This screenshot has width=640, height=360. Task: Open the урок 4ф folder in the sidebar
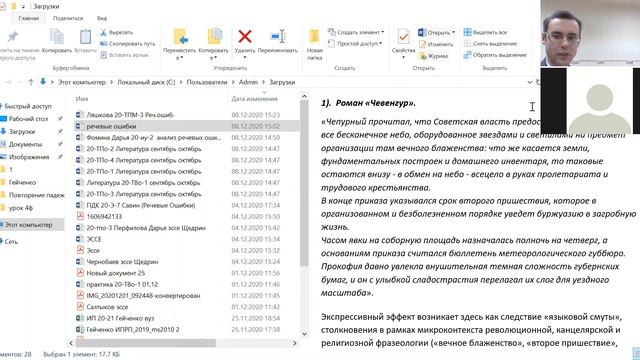pyautogui.click(x=20, y=208)
